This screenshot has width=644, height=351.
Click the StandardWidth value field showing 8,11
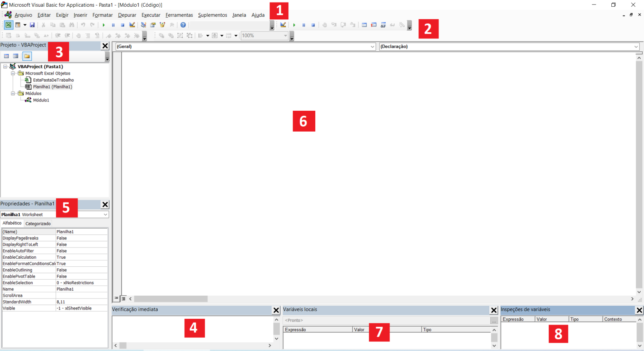click(81, 302)
